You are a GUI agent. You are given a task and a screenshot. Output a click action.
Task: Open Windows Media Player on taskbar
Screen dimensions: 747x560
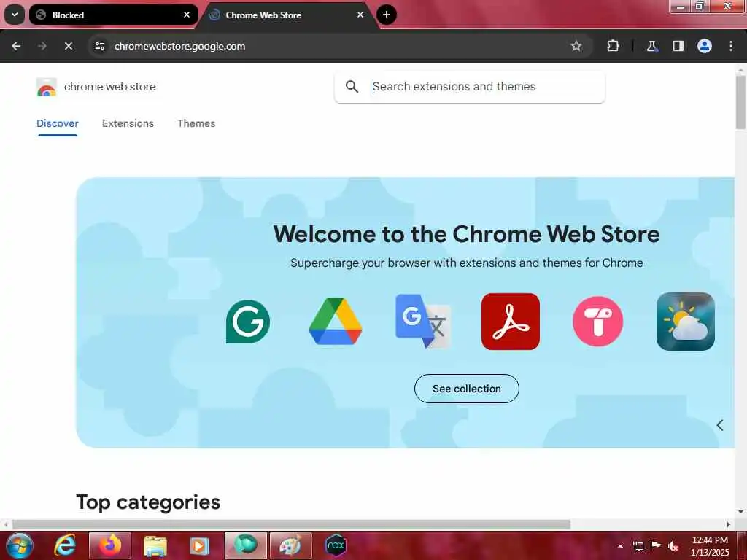point(200,545)
